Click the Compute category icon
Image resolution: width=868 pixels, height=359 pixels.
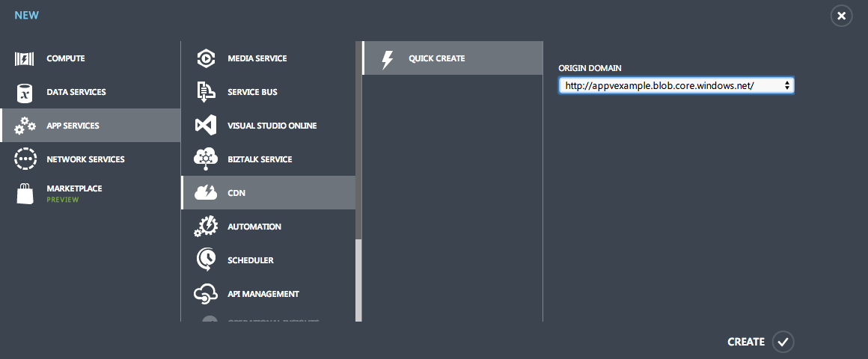click(25, 58)
